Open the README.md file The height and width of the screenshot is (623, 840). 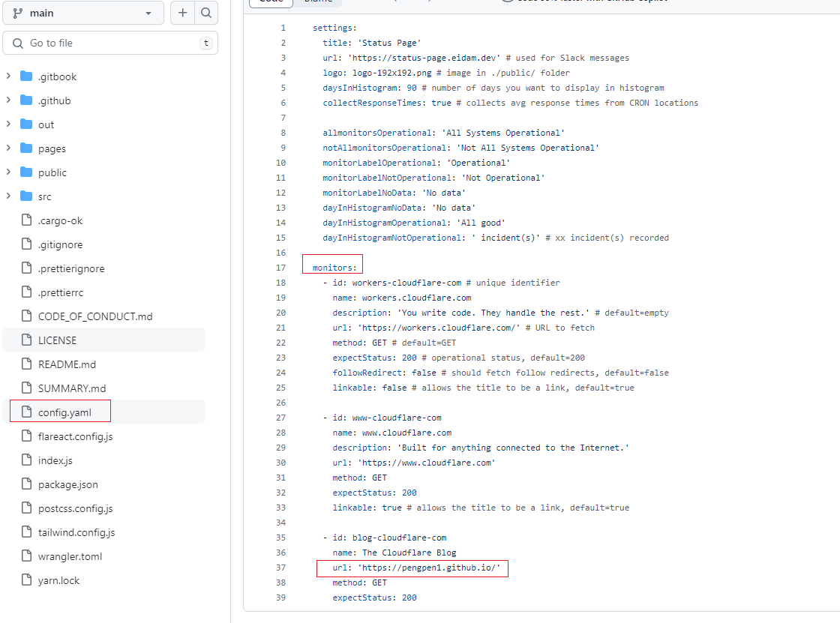pos(67,365)
